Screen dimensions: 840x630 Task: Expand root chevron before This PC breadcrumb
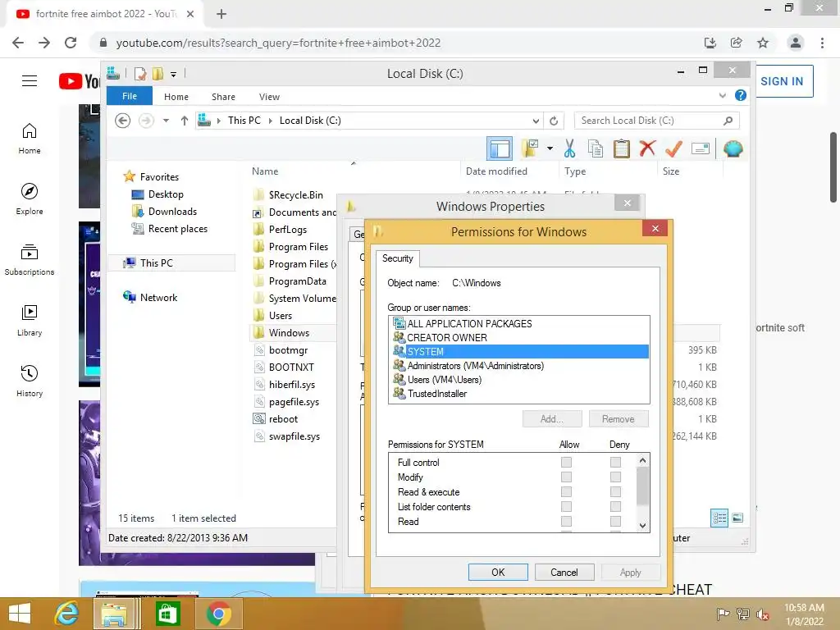pos(218,121)
